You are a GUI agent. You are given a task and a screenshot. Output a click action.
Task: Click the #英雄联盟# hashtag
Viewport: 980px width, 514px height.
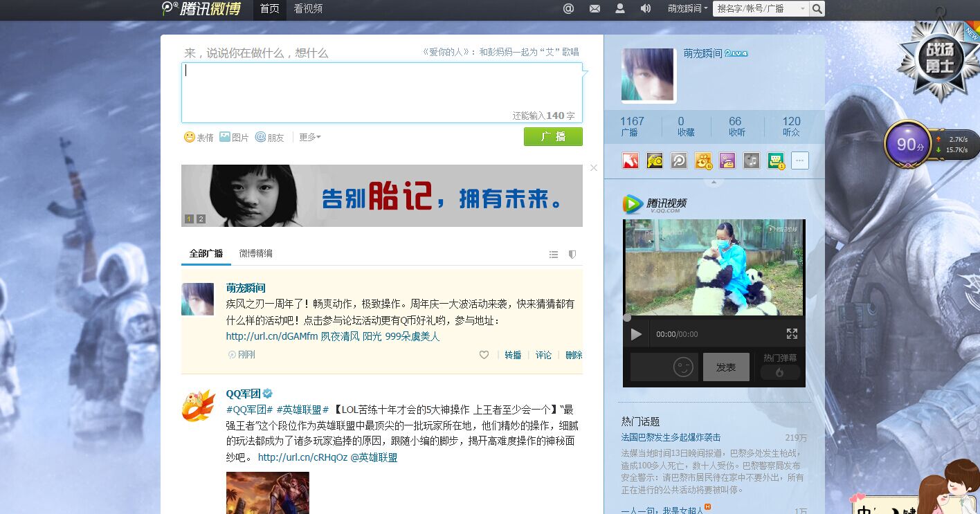tap(302, 409)
